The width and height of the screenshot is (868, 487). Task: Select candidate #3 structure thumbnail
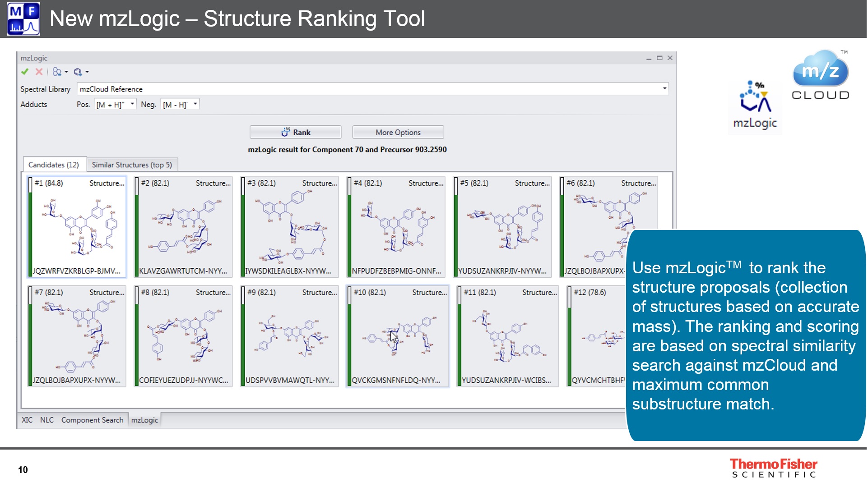pos(291,225)
